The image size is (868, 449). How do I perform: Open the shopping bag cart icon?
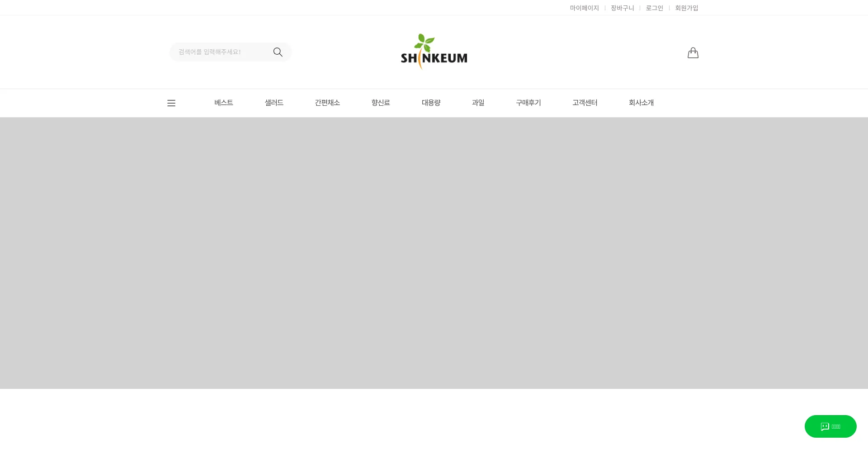coord(693,53)
